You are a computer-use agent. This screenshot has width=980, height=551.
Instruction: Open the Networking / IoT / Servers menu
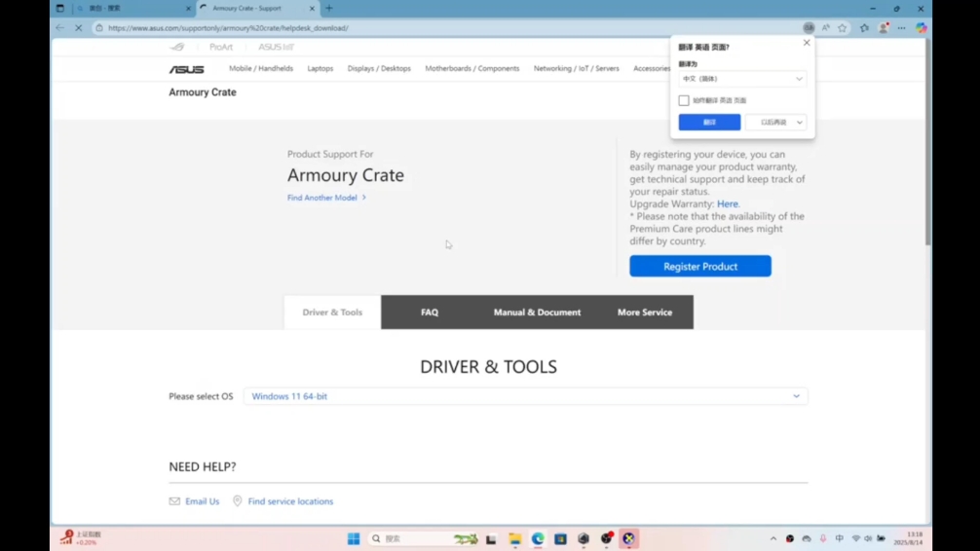coord(577,69)
